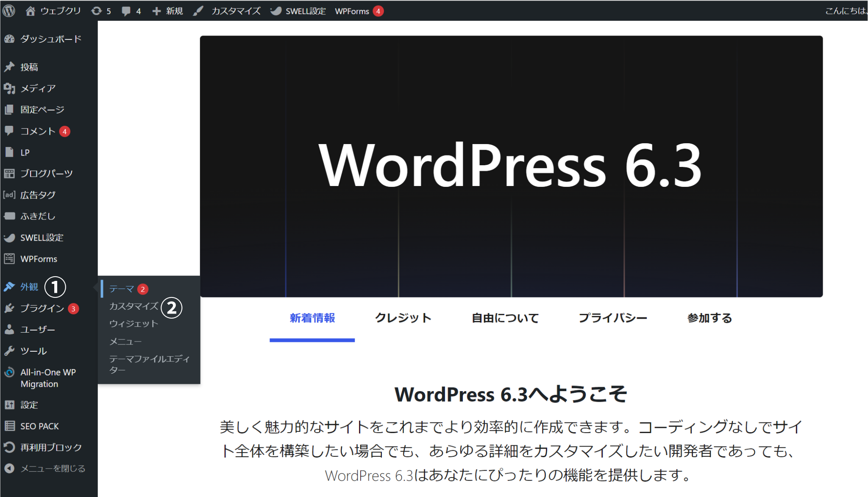Open the comments bubble icon showing 4

coord(126,11)
